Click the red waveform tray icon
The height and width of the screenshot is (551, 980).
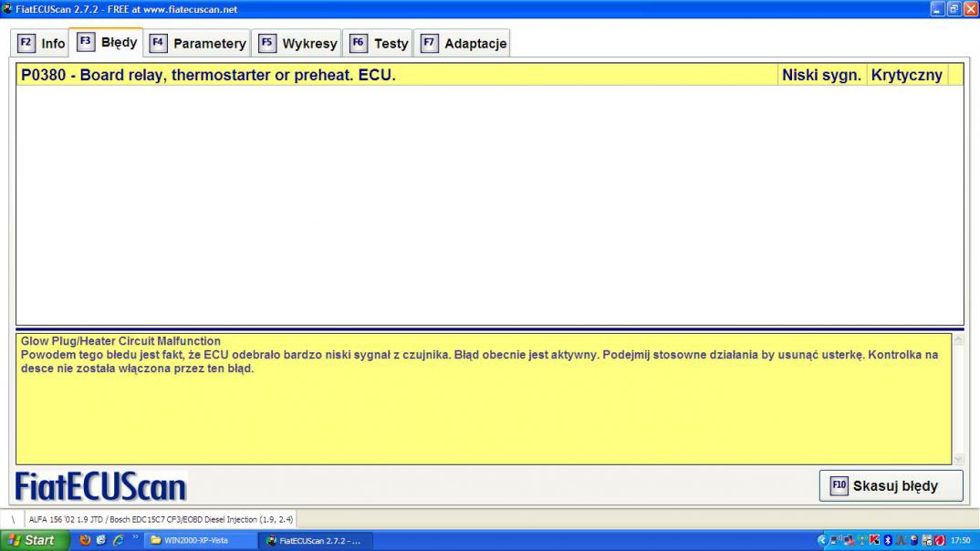coord(901,540)
